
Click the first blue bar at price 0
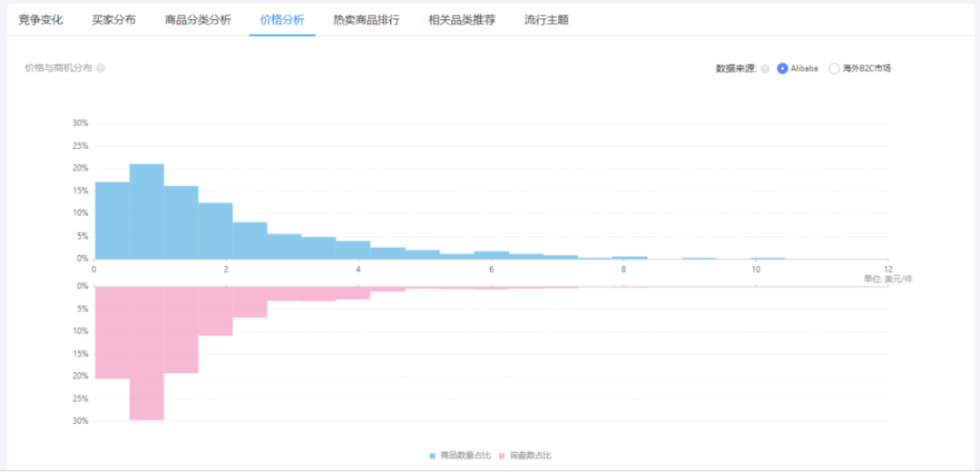click(x=112, y=220)
